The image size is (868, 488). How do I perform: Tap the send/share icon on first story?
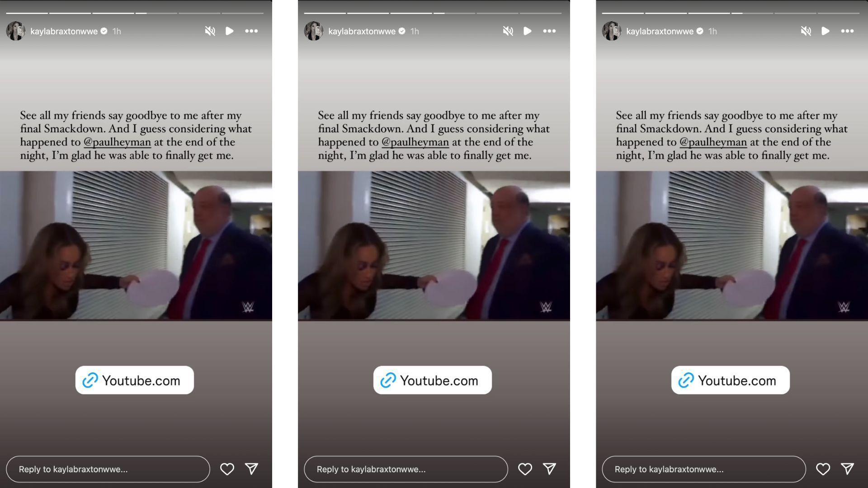pyautogui.click(x=251, y=468)
